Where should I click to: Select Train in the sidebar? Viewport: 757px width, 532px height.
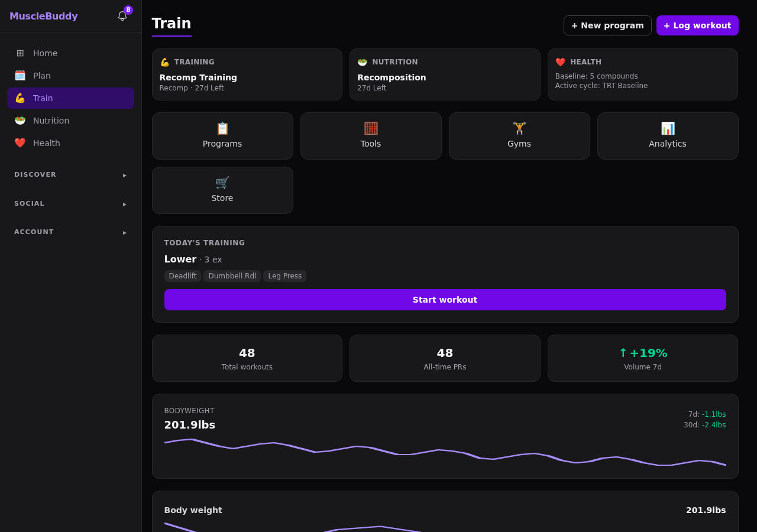pyautogui.click(x=70, y=98)
